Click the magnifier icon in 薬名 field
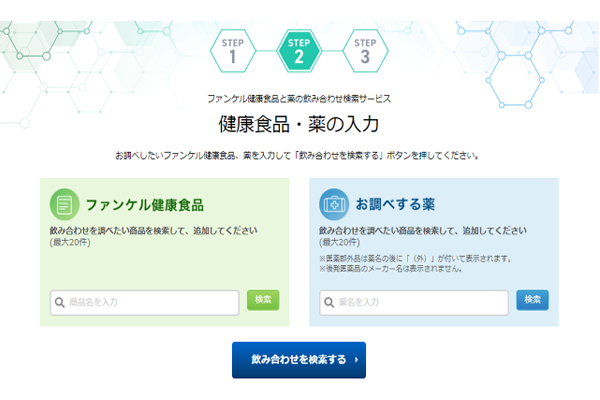Screen dimensions: 600x400 pyautogui.click(x=331, y=302)
